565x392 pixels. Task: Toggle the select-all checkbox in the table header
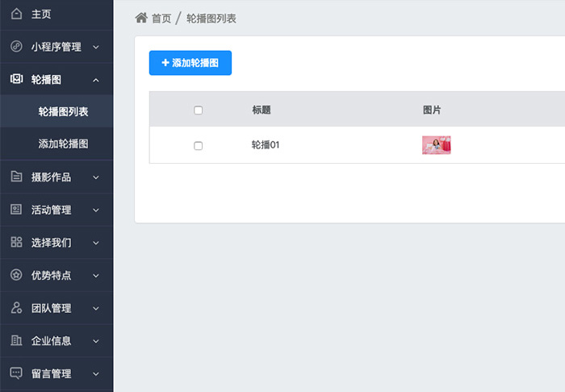point(199,111)
